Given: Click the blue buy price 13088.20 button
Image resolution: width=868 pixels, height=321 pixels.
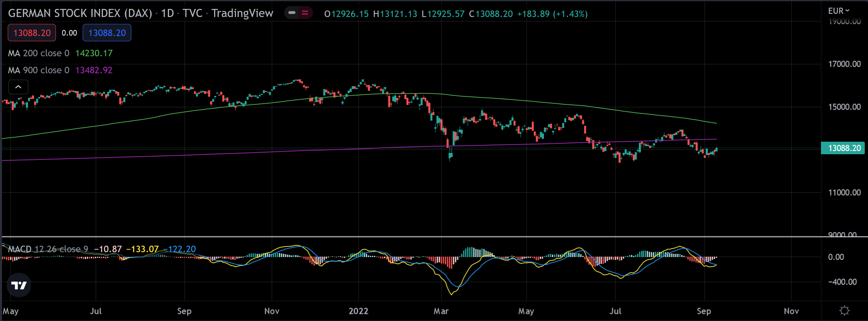Looking at the screenshot, I should (107, 33).
